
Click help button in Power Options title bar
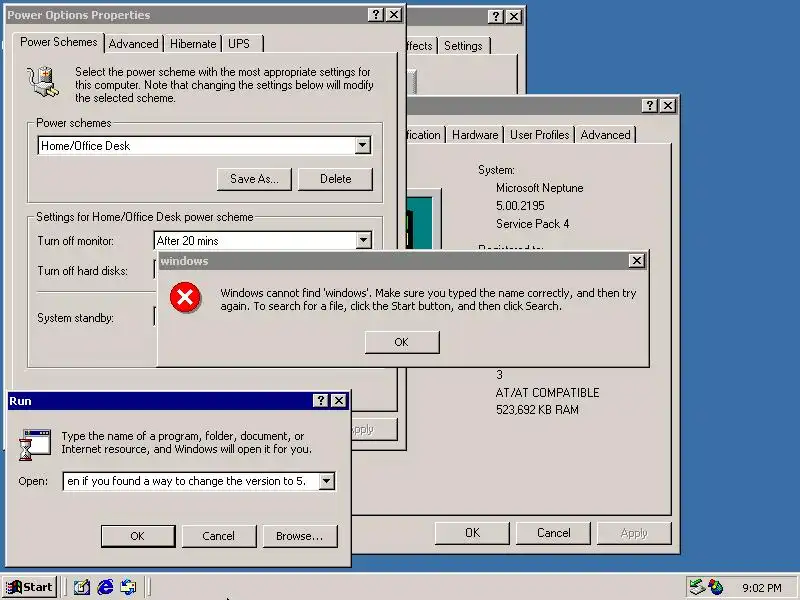pos(376,15)
